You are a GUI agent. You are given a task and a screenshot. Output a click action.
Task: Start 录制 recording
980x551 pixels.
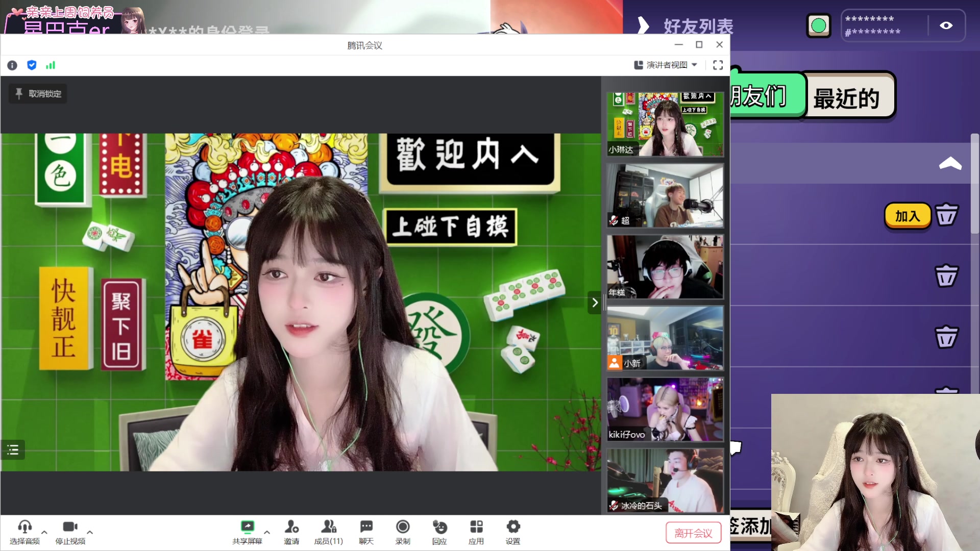tap(403, 532)
